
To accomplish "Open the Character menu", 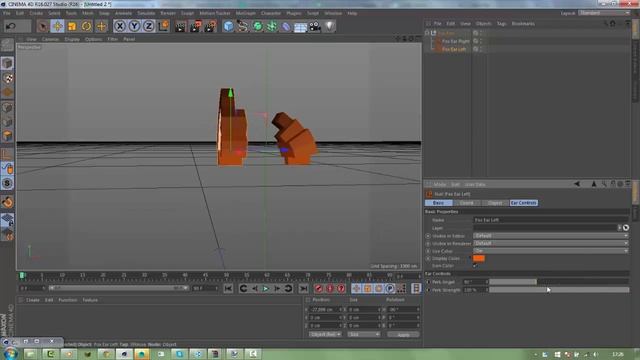I will 271,13.
